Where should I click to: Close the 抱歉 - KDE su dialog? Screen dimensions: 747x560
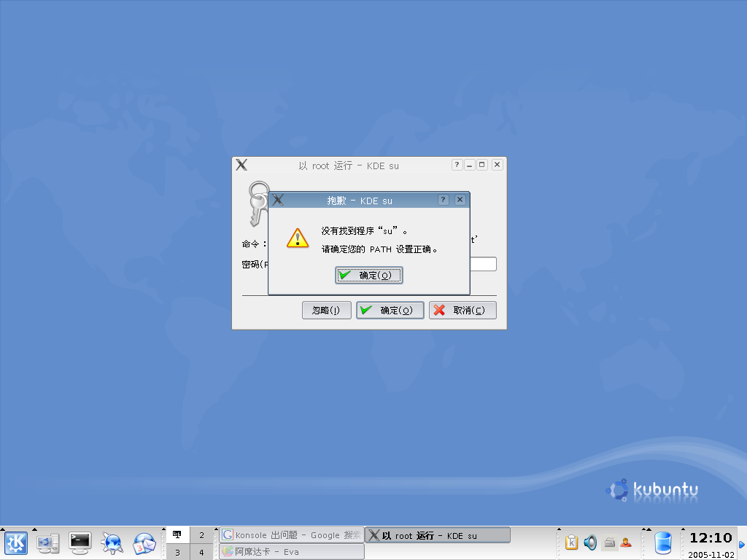(460, 200)
